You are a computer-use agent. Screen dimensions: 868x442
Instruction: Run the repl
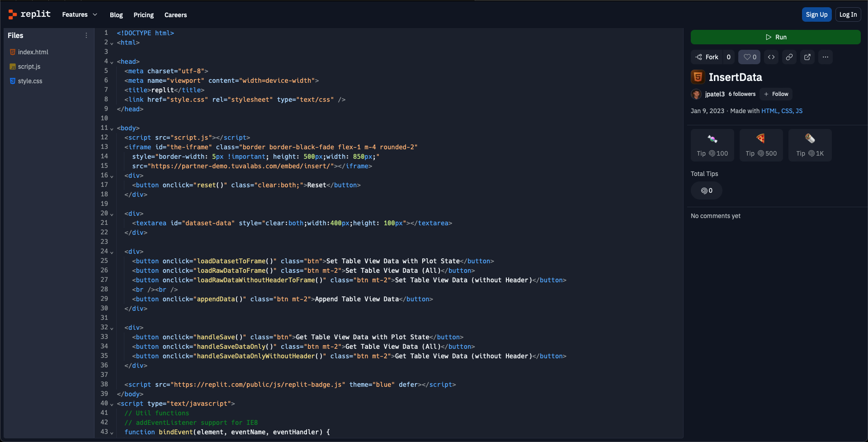(x=776, y=37)
